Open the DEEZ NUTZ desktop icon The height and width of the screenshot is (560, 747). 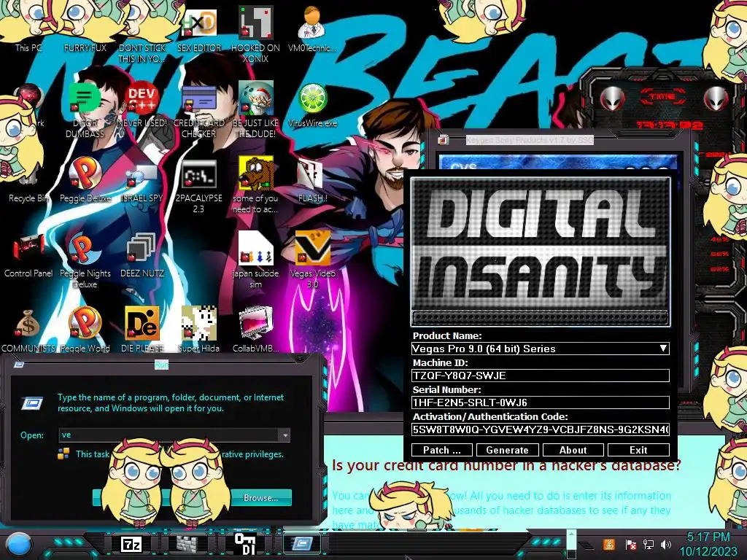coord(142,254)
